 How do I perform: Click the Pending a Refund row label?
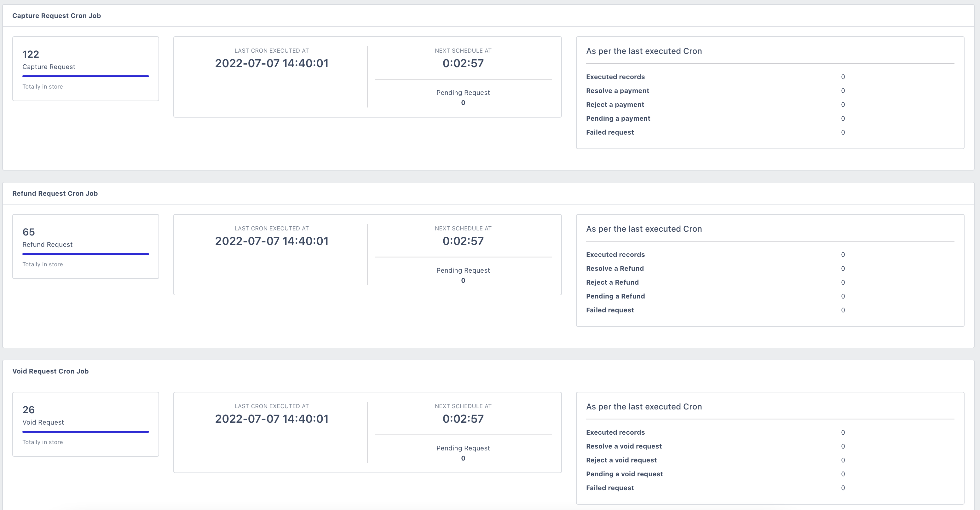(x=615, y=296)
